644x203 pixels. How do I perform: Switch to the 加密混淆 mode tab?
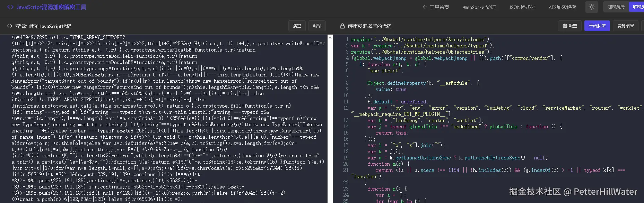(616, 7)
